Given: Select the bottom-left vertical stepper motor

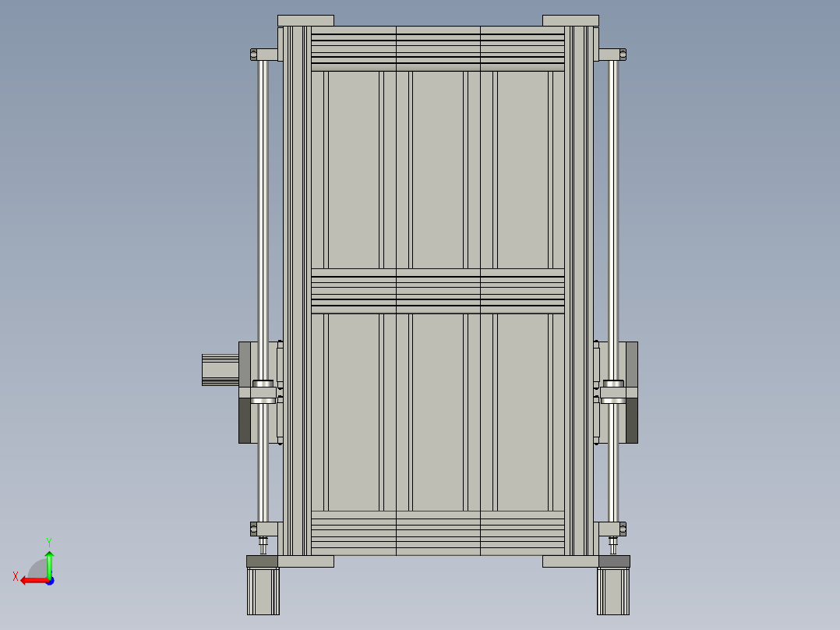Looking at the screenshot, I should click(x=263, y=591).
